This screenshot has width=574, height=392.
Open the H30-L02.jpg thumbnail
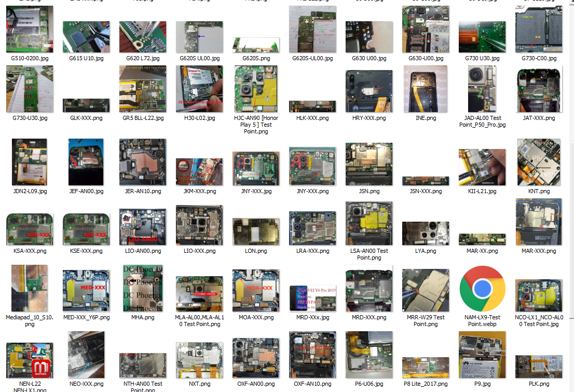[199, 89]
